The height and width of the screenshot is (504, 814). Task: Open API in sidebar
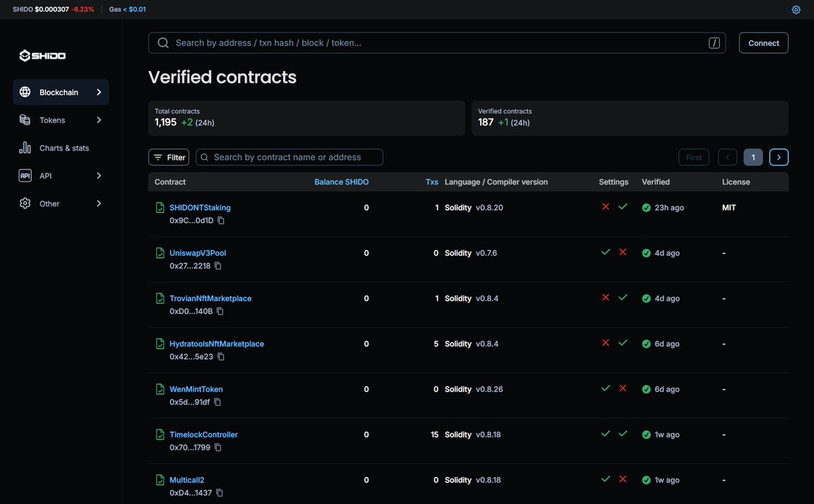point(61,176)
